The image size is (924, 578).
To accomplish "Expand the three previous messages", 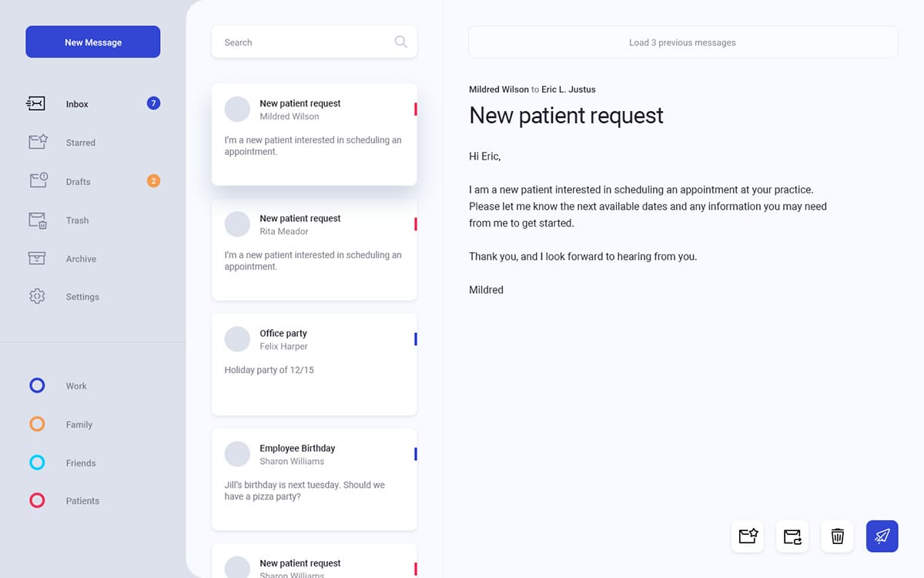I will [x=682, y=42].
